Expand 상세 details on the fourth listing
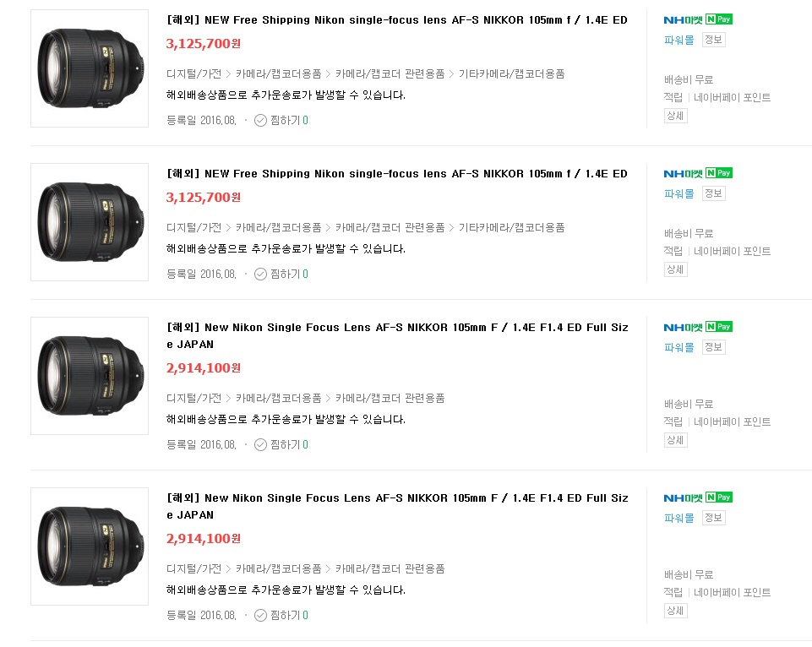Image resolution: width=812 pixels, height=647 pixels. [675, 611]
